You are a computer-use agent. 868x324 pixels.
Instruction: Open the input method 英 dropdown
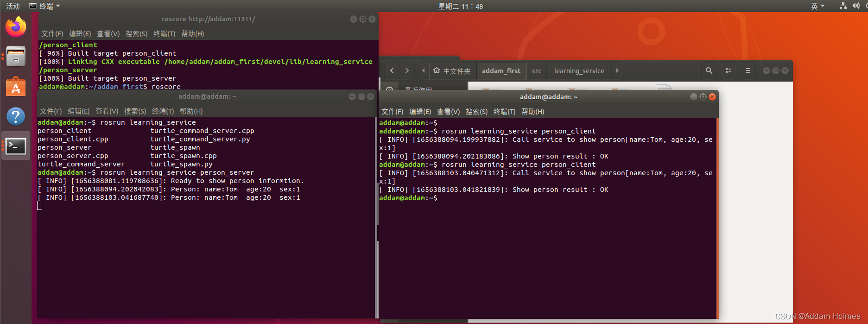(x=817, y=6)
